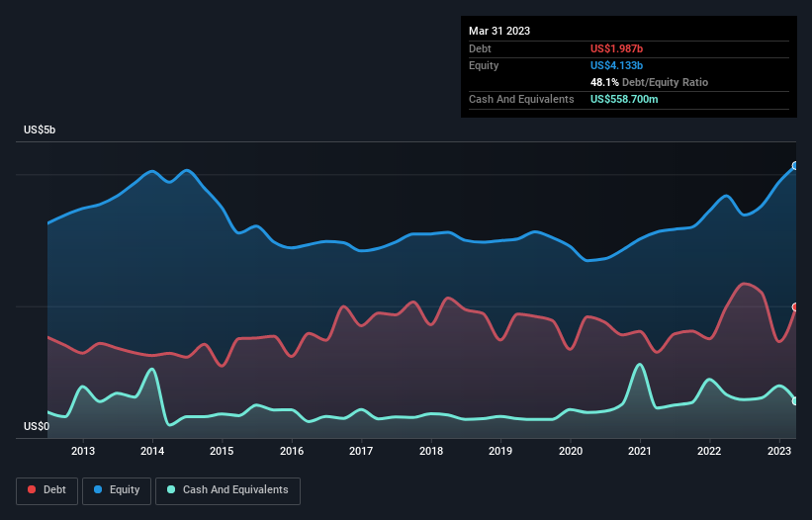Click the 2021 x-axis label
Image resolution: width=812 pixels, height=520 pixels.
[x=640, y=451]
